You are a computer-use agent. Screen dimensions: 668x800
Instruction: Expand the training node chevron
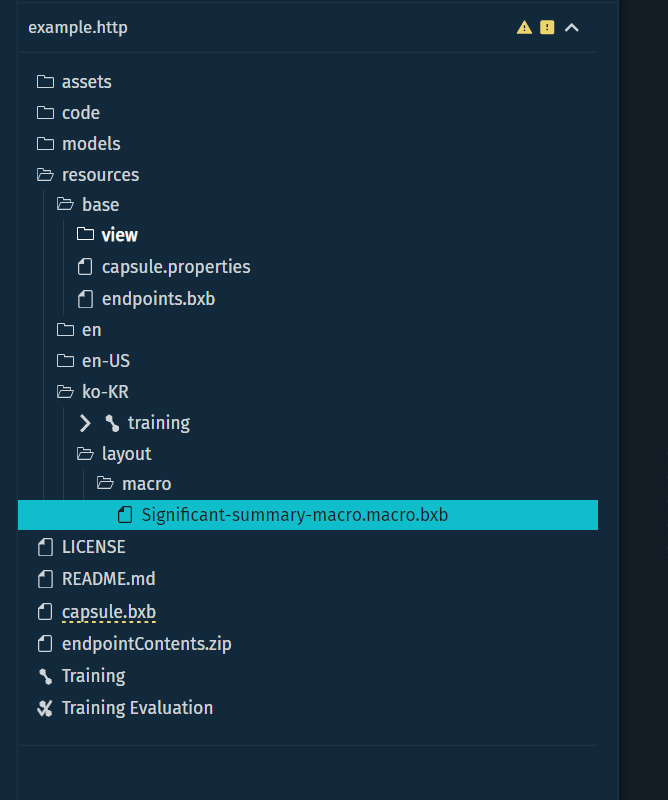click(85, 423)
